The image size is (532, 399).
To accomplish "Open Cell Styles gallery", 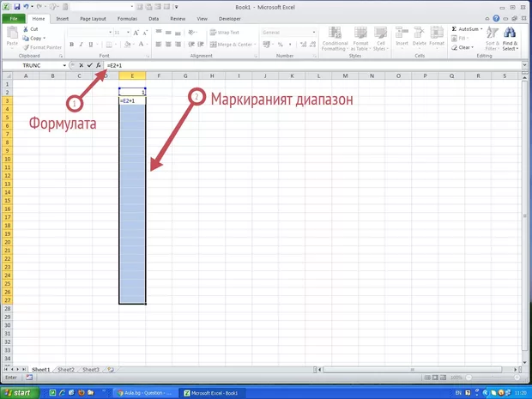I will point(380,39).
